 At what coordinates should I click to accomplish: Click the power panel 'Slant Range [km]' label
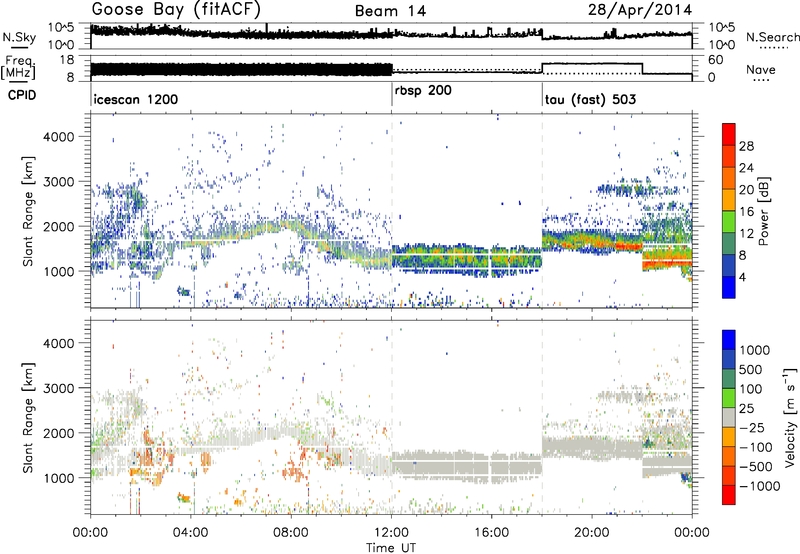(x=28, y=211)
